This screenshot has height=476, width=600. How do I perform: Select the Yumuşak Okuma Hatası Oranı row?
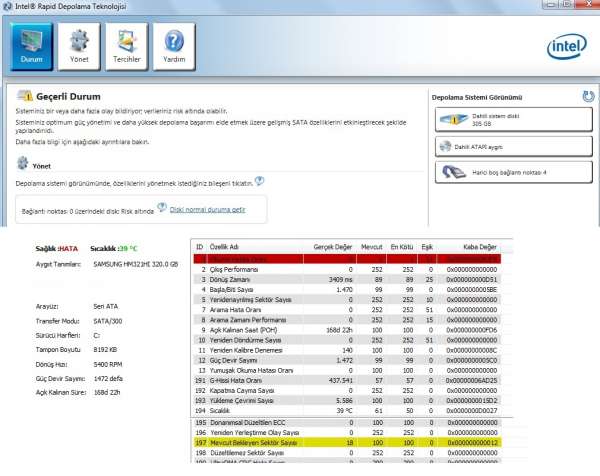(347, 370)
